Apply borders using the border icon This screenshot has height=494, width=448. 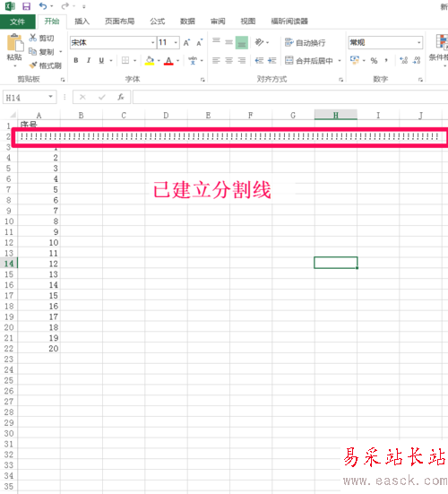point(125,60)
